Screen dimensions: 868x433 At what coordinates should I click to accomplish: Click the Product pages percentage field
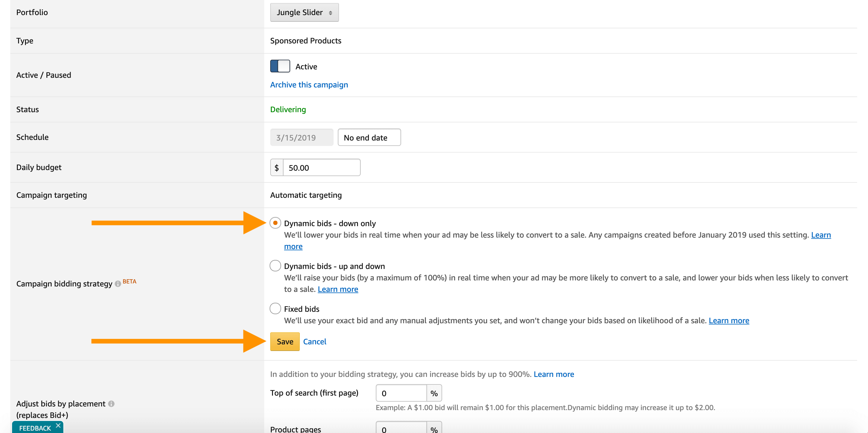[401, 428]
